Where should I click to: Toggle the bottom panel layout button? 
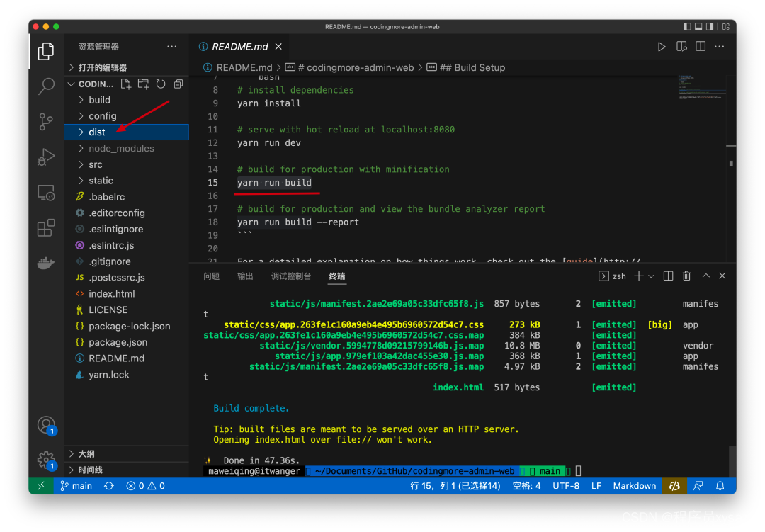pos(698,26)
